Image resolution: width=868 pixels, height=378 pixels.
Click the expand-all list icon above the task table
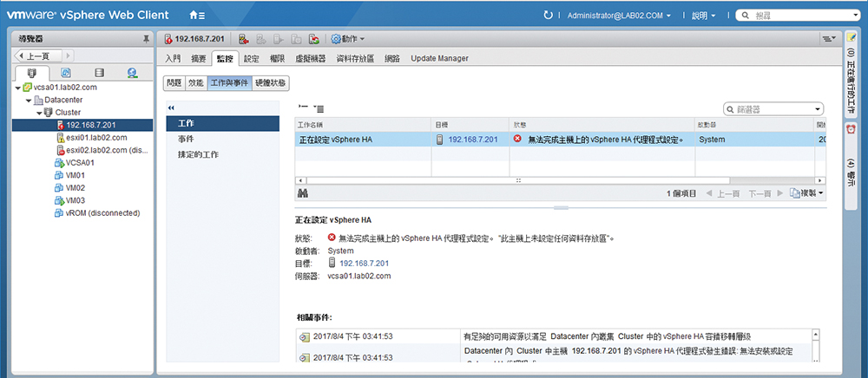pos(319,108)
